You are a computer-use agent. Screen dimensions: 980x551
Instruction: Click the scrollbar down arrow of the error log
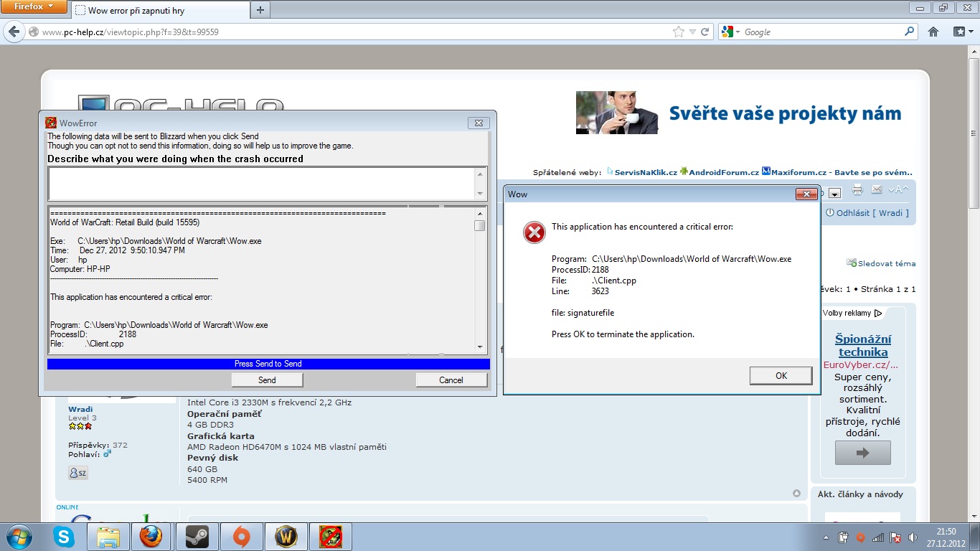480,347
